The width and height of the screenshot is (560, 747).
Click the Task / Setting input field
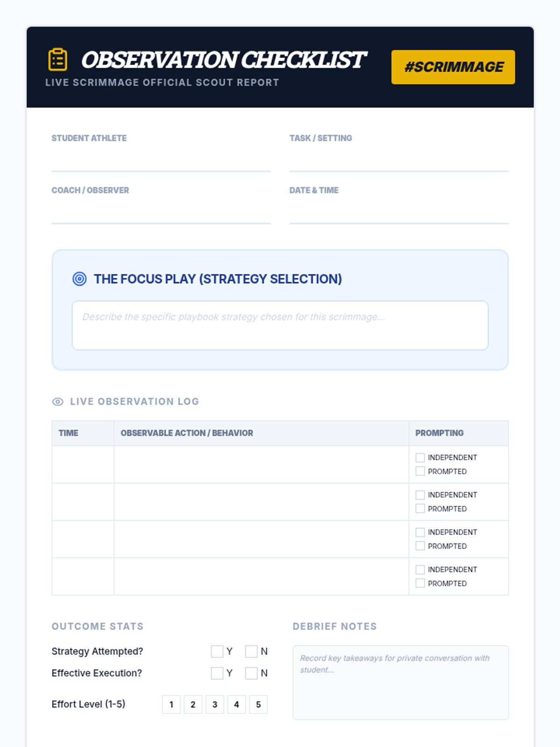399,161
